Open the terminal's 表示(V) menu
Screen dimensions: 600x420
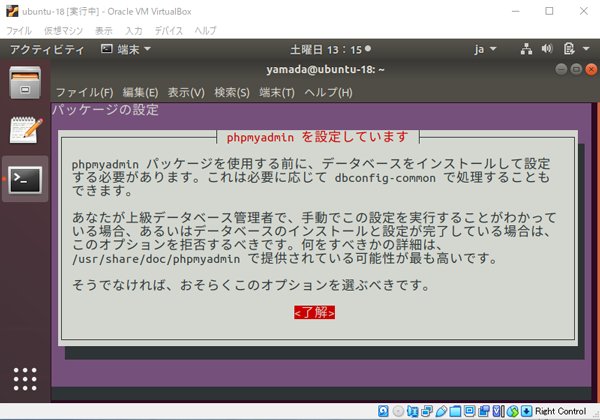(x=186, y=93)
